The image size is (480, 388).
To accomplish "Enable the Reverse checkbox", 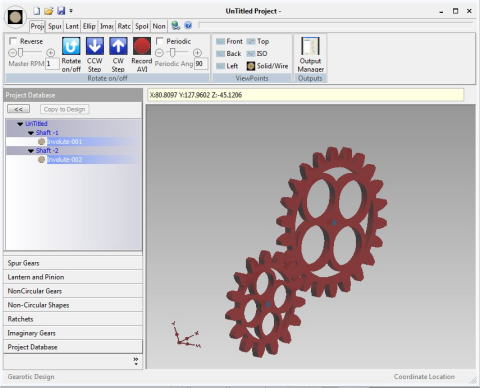I will pyautogui.click(x=13, y=41).
